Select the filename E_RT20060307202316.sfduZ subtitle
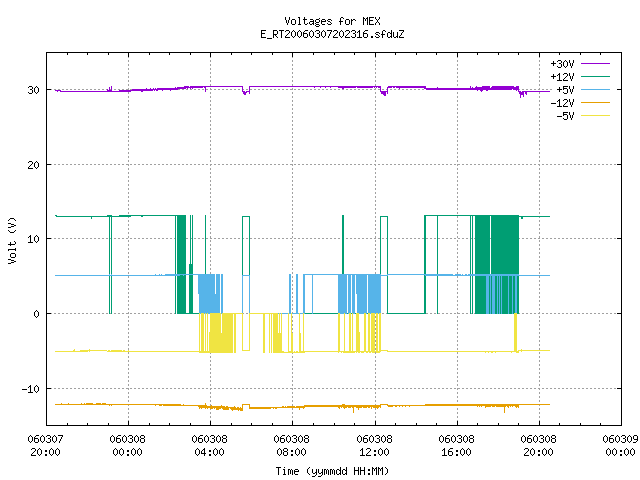 tap(332, 34)
